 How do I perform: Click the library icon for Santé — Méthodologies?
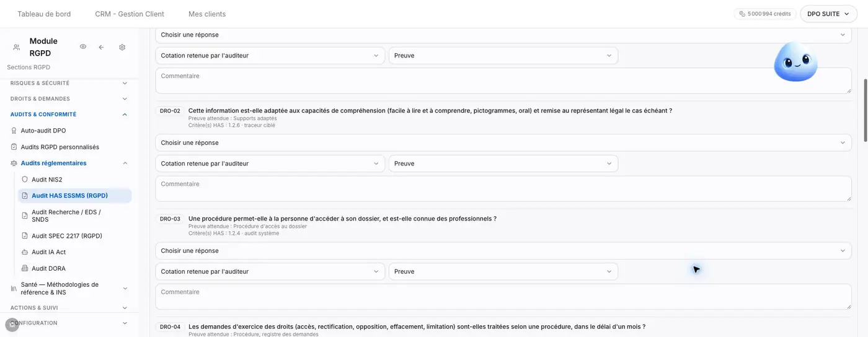click(14, 289)
